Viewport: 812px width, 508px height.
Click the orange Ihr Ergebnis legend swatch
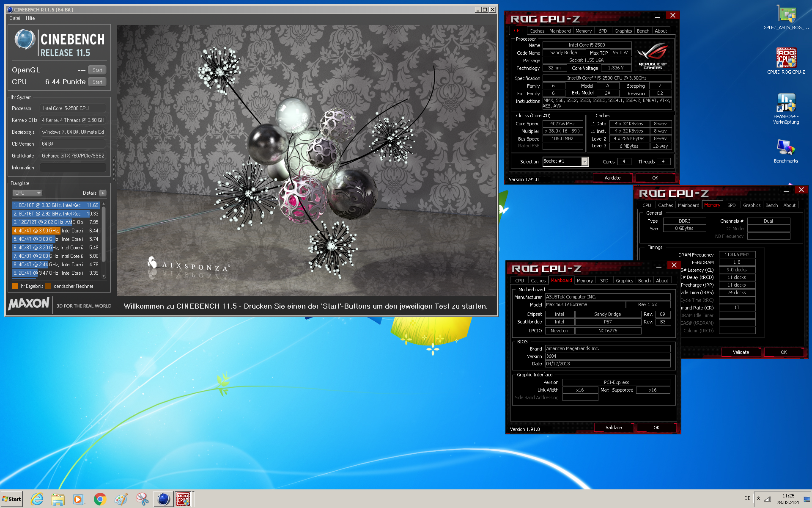[15, 286]
